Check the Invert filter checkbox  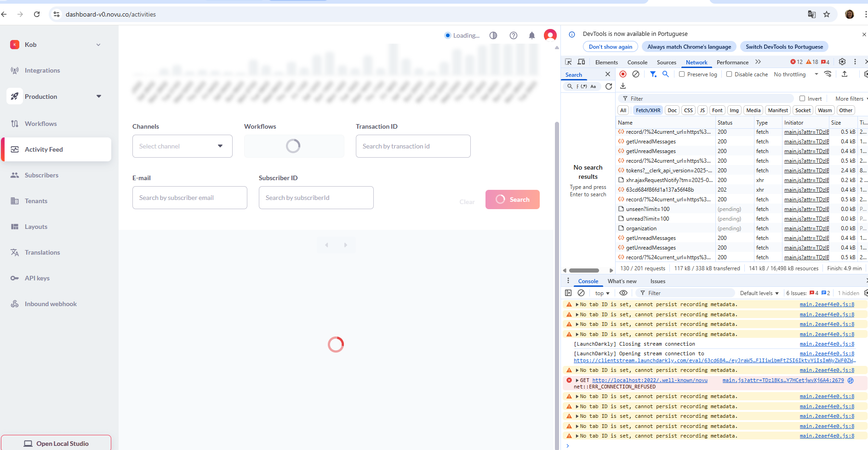(x=802, y=98)
